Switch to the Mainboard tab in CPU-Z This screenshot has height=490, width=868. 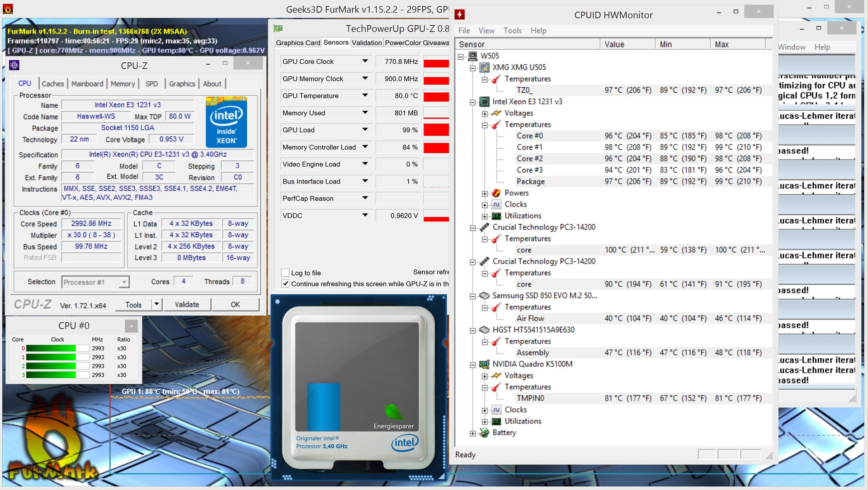[87, 84]
